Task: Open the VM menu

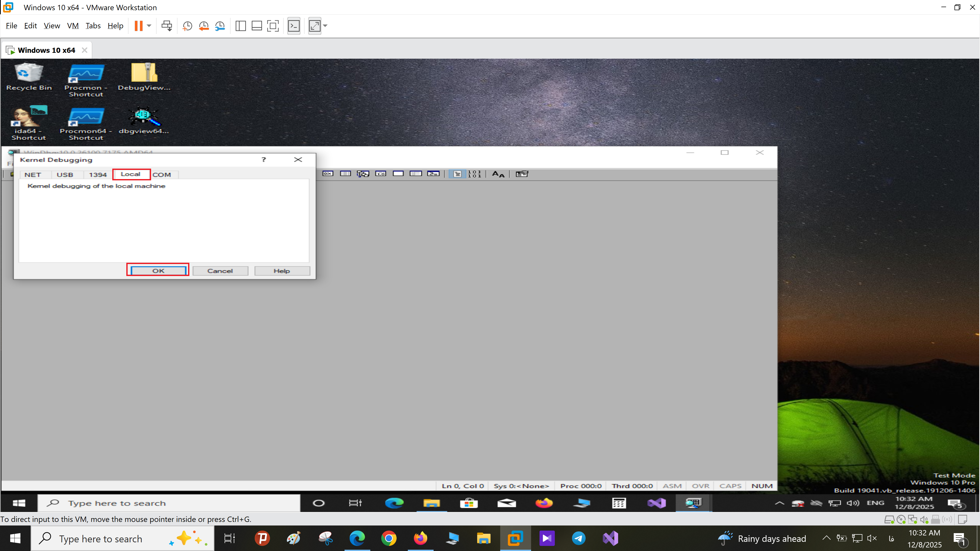Action: [73, 26]
